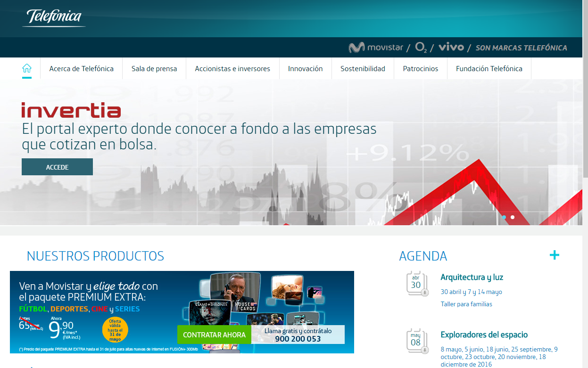The image size is (588, 368).
Task: Open Fundación Telefónica menu
Action: [x=489, y=68]
